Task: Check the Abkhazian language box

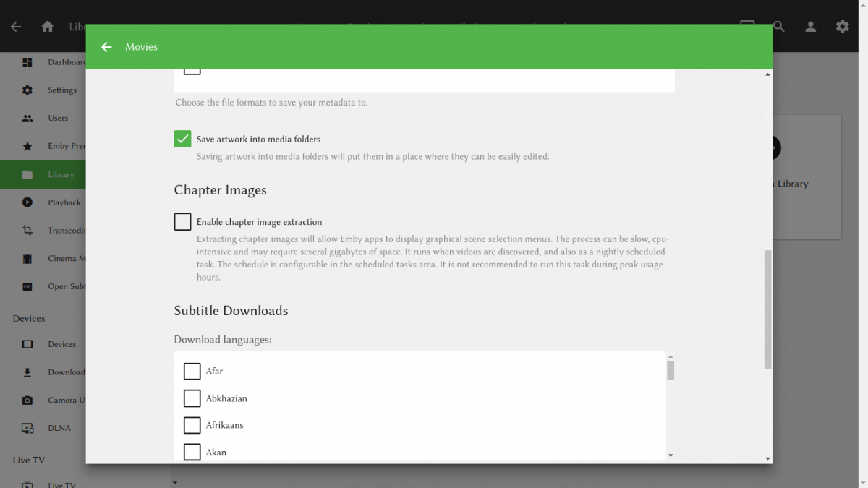Action: click(192, 398)
